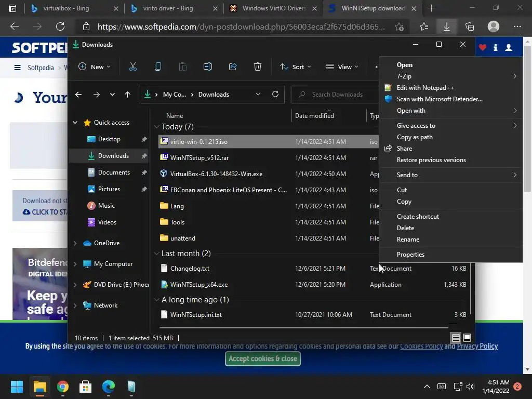Choose Rename in the context menu
This screenshot has width=532, height=399.
click(450, 240)
